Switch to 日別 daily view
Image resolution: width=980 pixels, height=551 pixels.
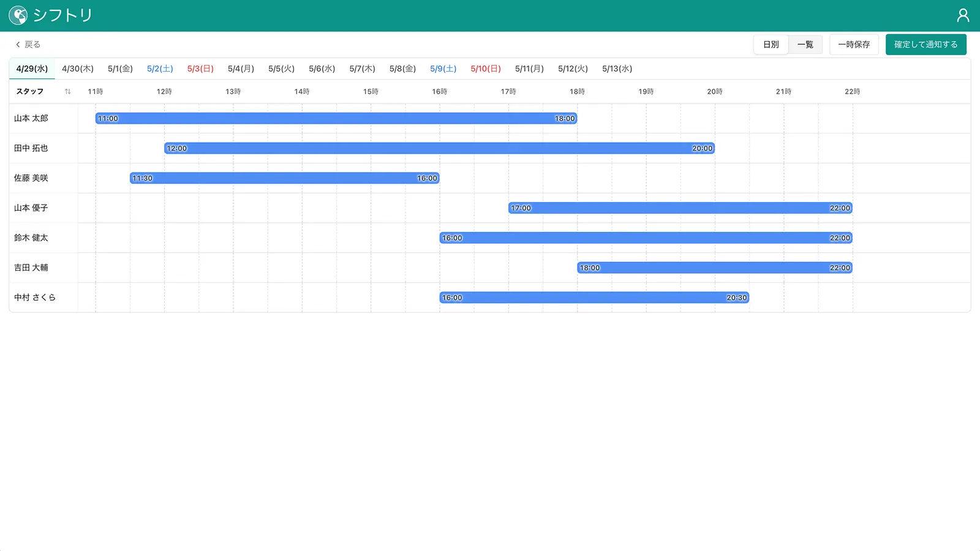coord(771,45)
